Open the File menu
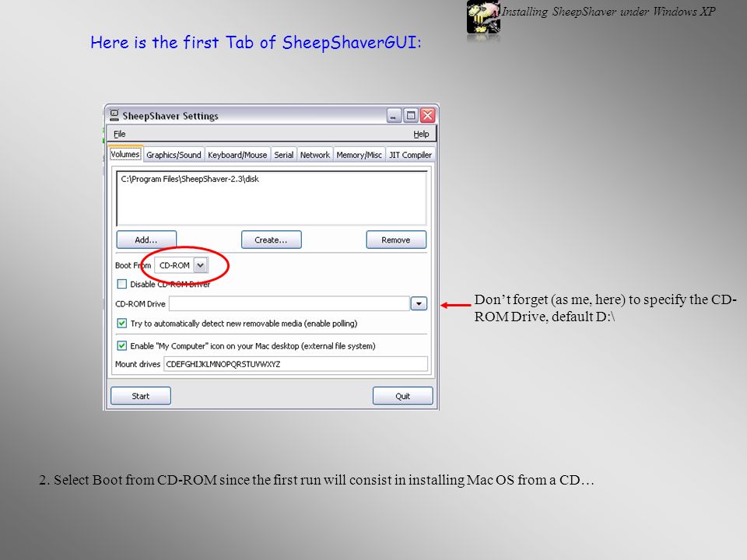The image size is (747, 560). coord(120,135)
